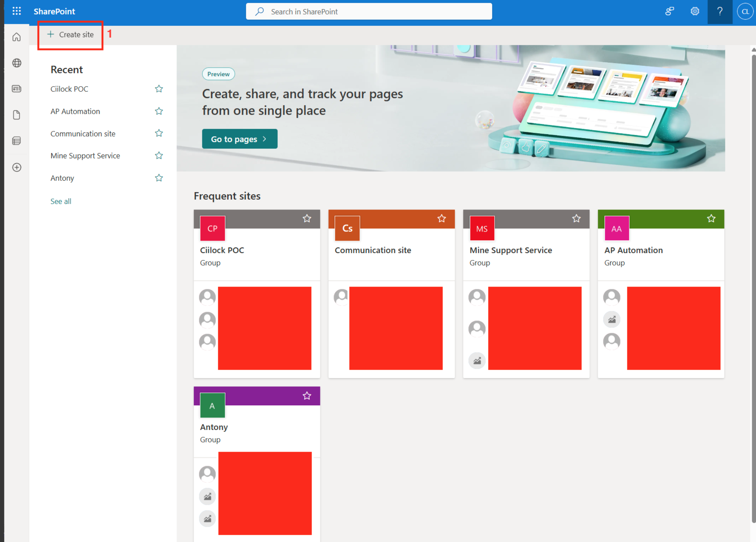
Task: Open the app launcher waffle icon
Action: [17, 11]
